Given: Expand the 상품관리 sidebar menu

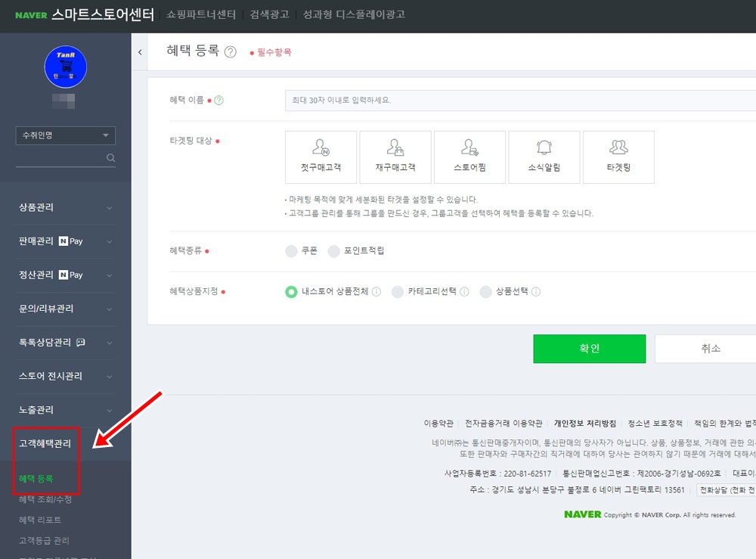Looking at the screenshot, I should tap(66, 207).
